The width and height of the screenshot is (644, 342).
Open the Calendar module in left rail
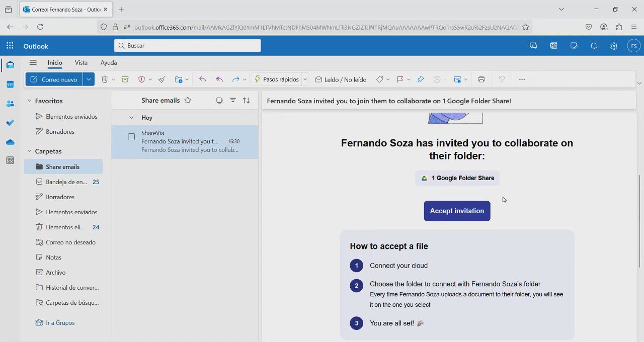(x=10, y=84)
